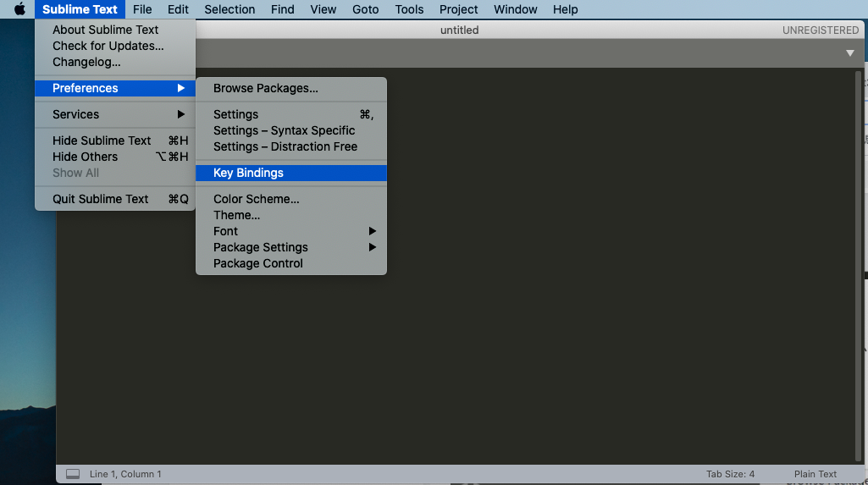This screenshot has width=868, height=485.
Task: Open Settings – Distraction Free
Action: point(291,146)
